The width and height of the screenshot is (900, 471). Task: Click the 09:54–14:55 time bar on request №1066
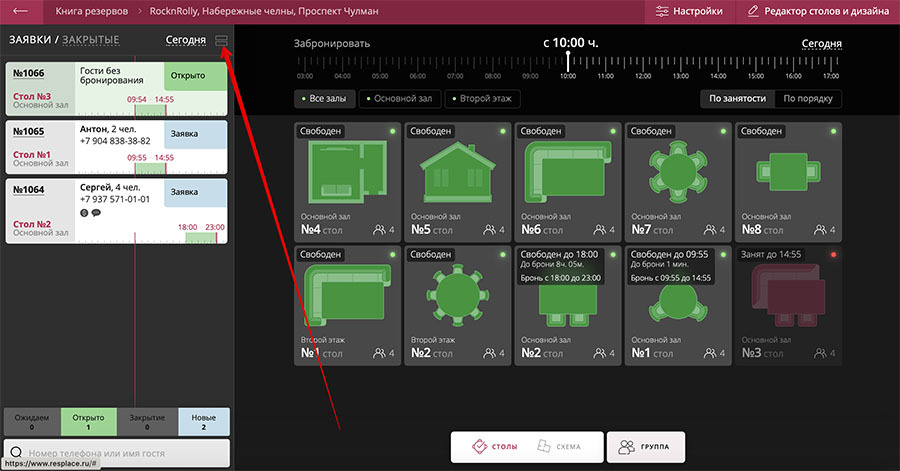point(150,109)
